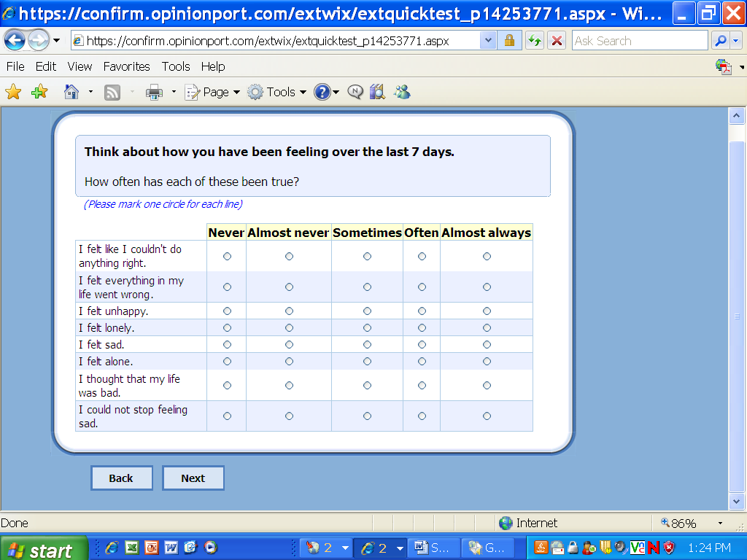The image size is (747, 560).
Task: Launch Windows Media Player from quick launch
Action: 211,548
